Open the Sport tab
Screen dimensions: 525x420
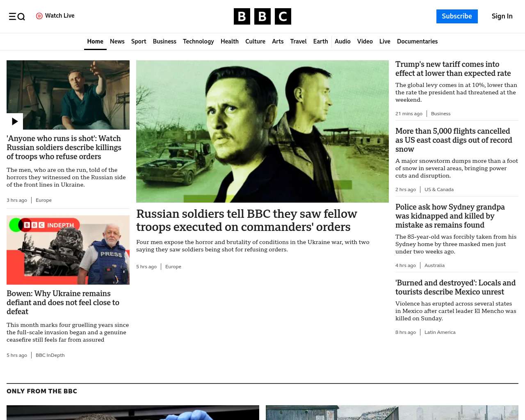pos(139,41)
